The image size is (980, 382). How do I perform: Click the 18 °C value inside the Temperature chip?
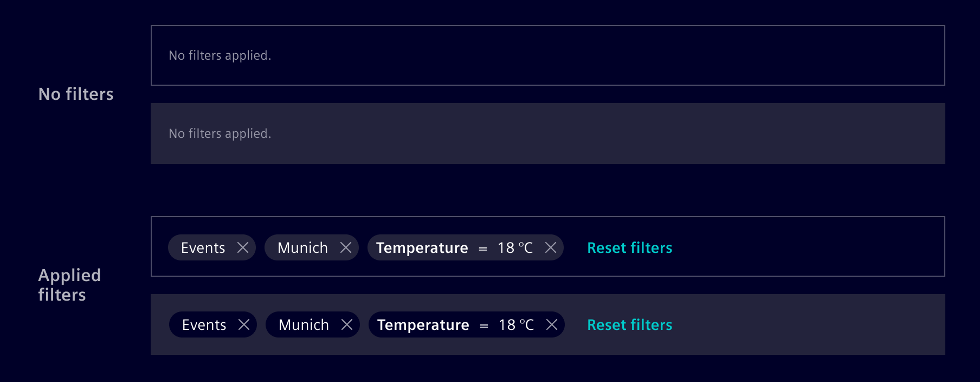coord(516,247)
